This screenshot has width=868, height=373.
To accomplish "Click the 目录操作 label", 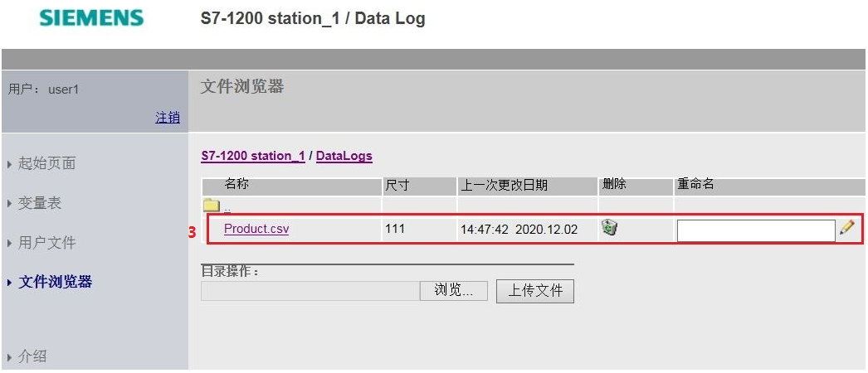I will (230, 271).
